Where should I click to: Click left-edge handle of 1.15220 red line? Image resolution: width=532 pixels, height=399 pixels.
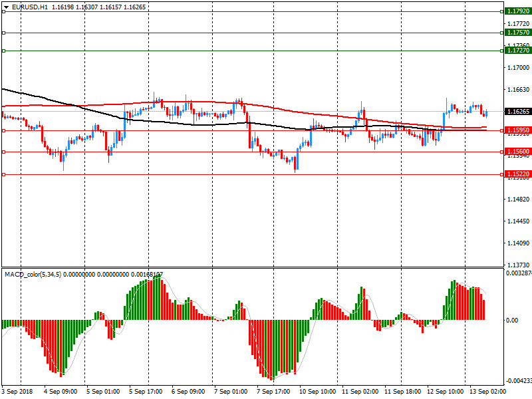(x=3, y=174)
